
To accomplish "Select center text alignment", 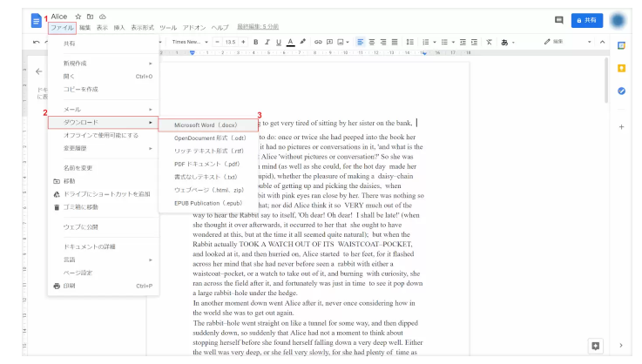I will coord(371,42).
